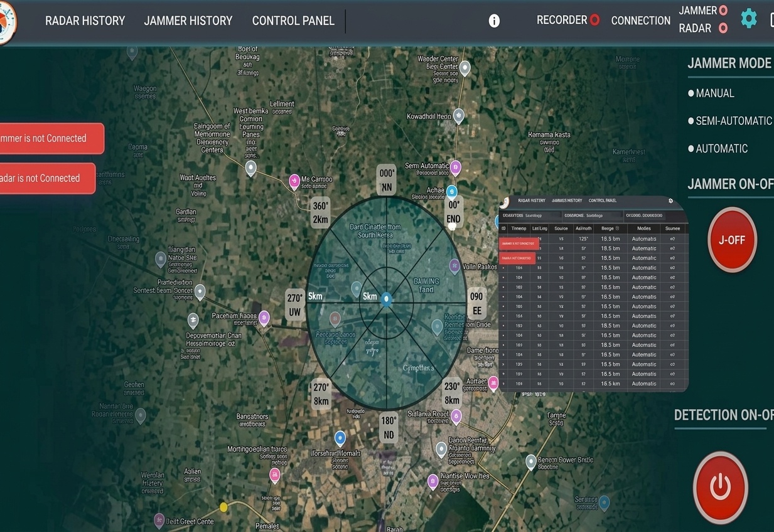
Task: Click the 230° 8km bearing label
Action: pos(452,394)
